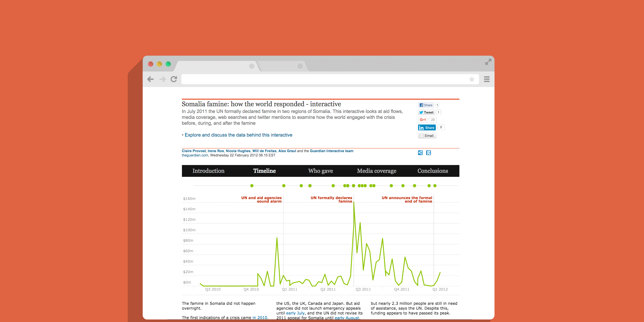Open the Irene Ros author link
The height and width of the screenshot is (322, 644).
point(216,151)
